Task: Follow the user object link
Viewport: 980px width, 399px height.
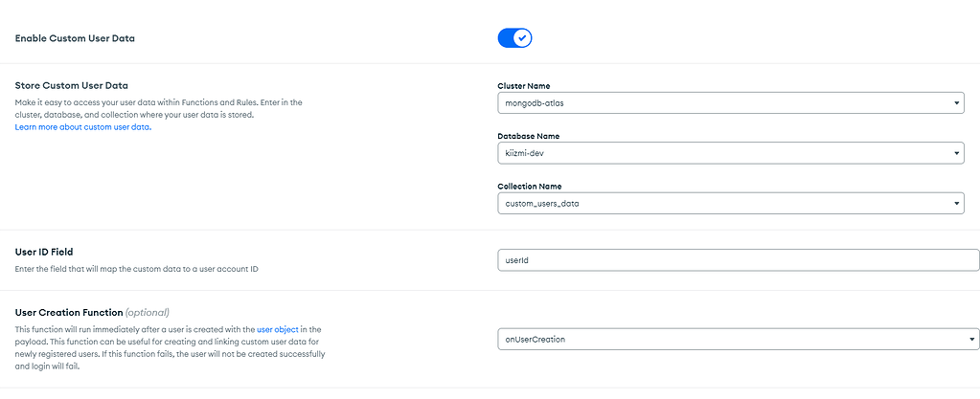Action: point(278,329)
